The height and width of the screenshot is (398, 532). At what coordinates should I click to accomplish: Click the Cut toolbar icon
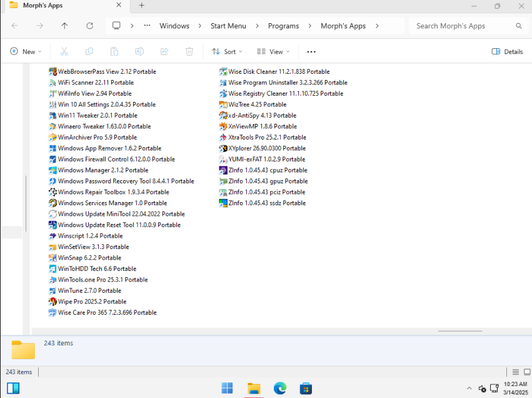tap(64, 51)
